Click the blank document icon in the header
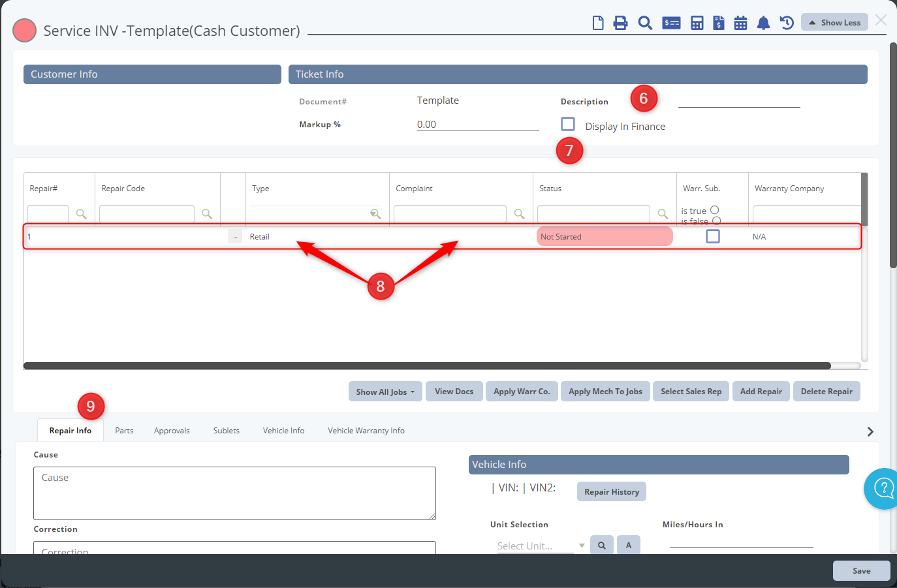 [598, 23]
